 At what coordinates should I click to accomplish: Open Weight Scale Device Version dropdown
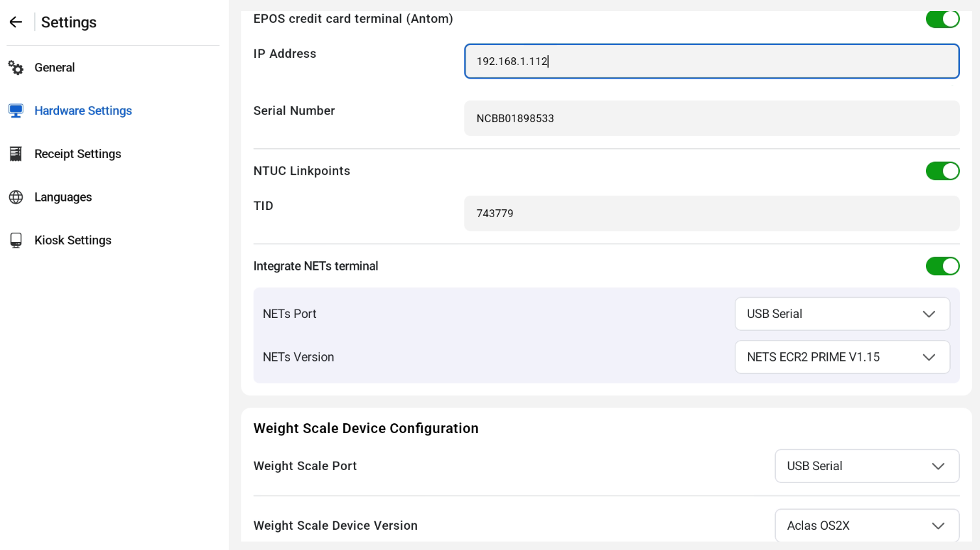[867, 525]
